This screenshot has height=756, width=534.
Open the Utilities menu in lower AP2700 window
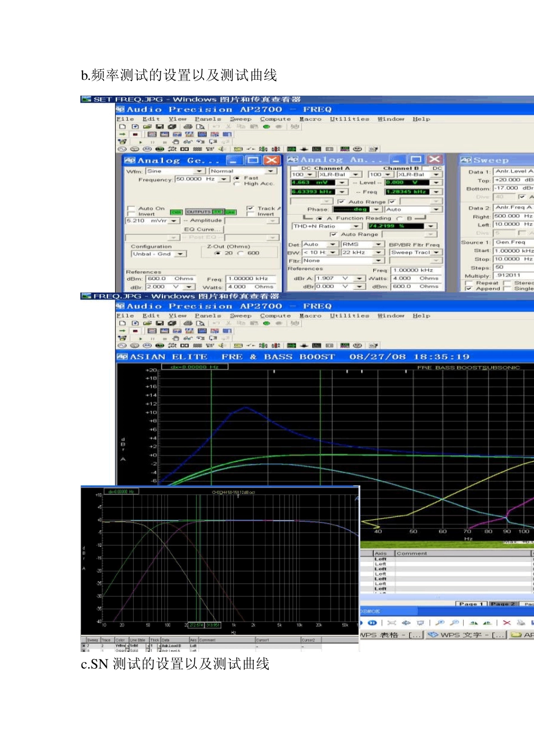[x=349, y=316]
